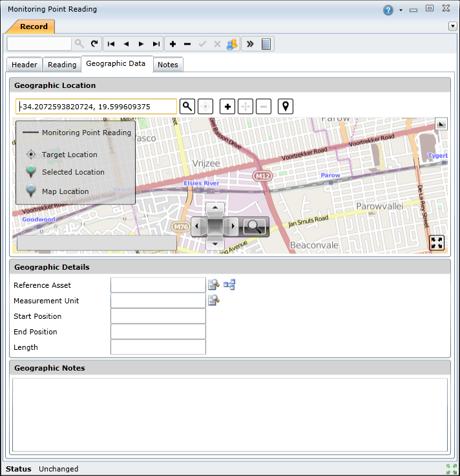Click the Measurement Unit input field
The height and width of the screenshot is (476, 460).
(x=158, y=301)
